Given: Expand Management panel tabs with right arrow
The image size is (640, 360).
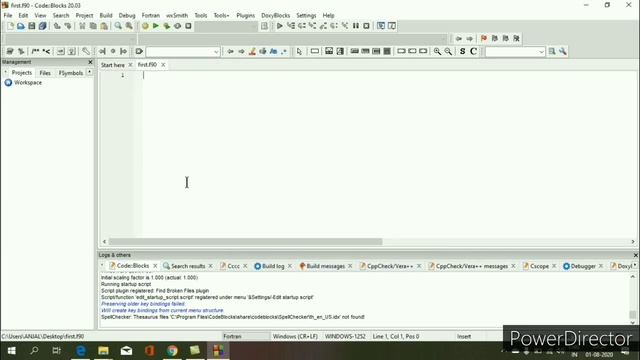Looking at the screenshot, I should coord(89,73).
